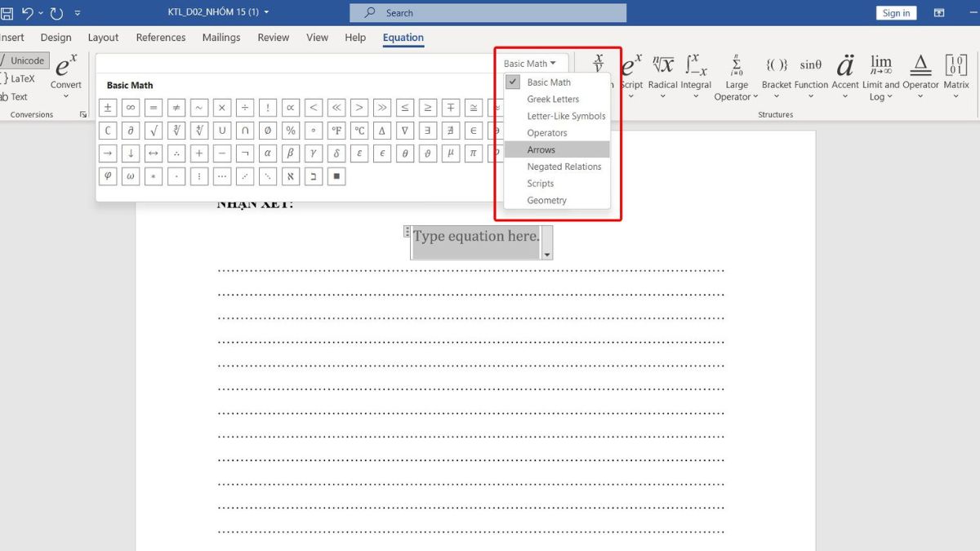Switch to the Design ribbon tab

56,38
